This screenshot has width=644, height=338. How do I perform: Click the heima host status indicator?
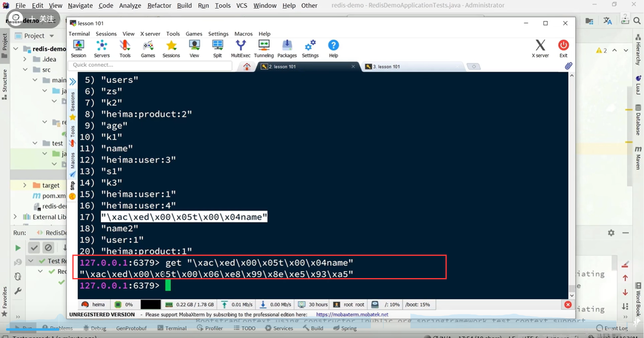pyautogui.click(x=93, y=304)
